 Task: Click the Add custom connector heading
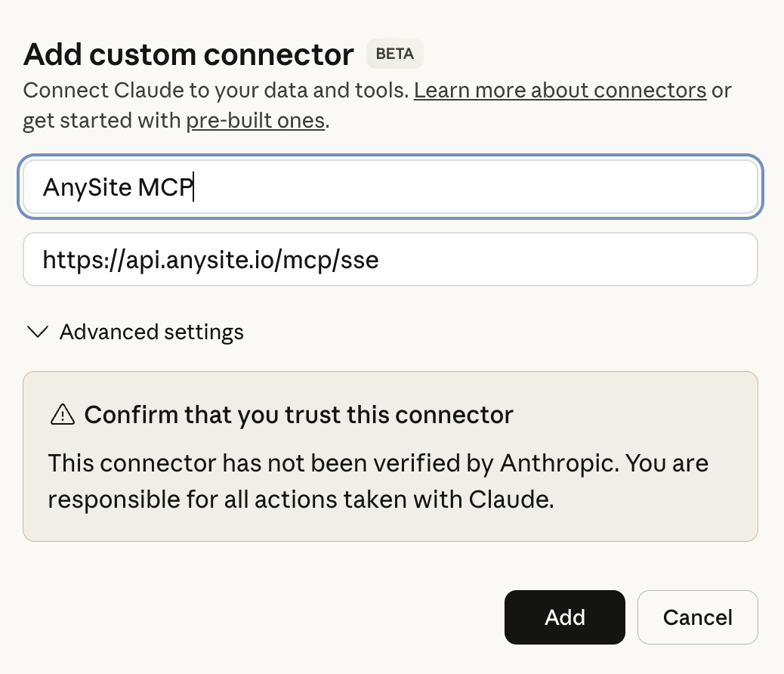pos(188,54)
